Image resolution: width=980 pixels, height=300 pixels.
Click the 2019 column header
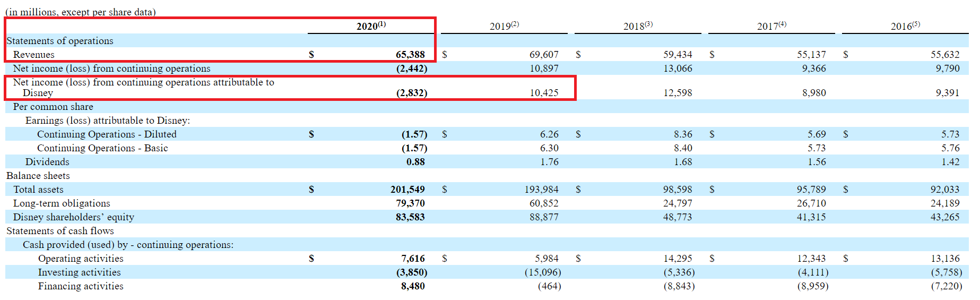click(x=504, y=26)
